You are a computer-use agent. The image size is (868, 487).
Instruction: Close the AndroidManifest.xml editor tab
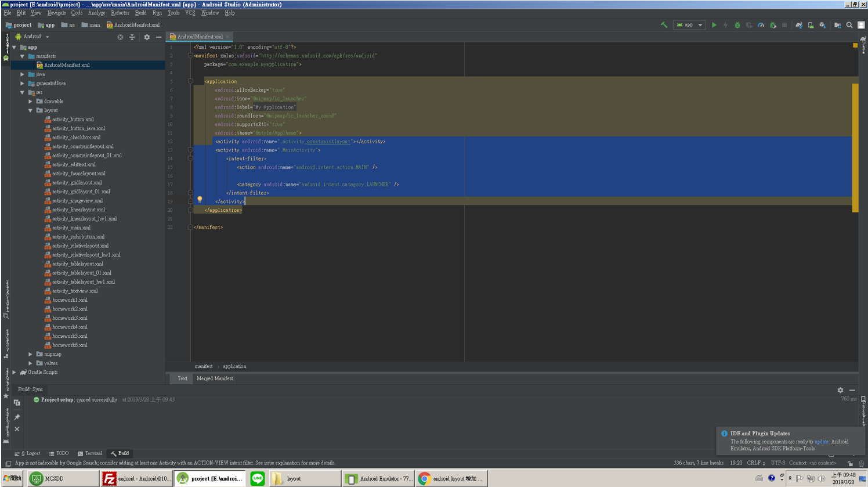[227, 37]
